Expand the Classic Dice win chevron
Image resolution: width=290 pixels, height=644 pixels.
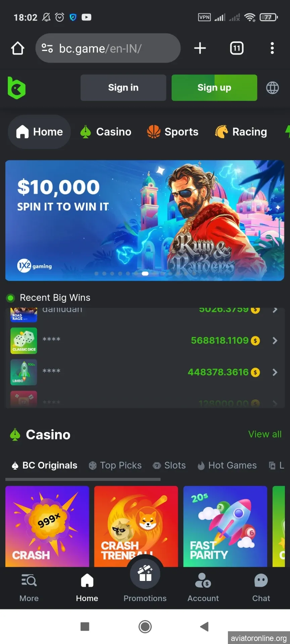275,341
